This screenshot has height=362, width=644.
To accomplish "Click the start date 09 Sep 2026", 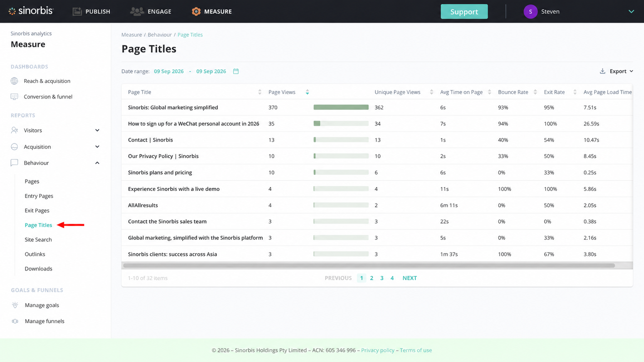I will (169, 71).
